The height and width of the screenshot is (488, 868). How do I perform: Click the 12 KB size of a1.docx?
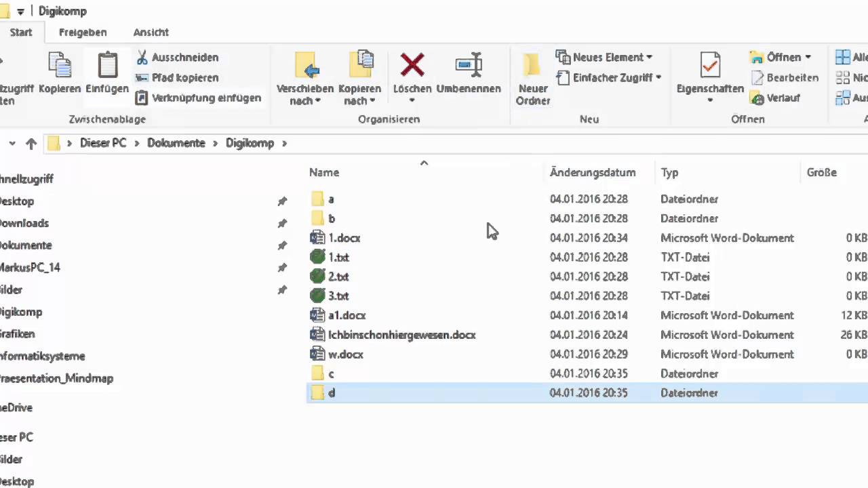[x=854, y=315]
